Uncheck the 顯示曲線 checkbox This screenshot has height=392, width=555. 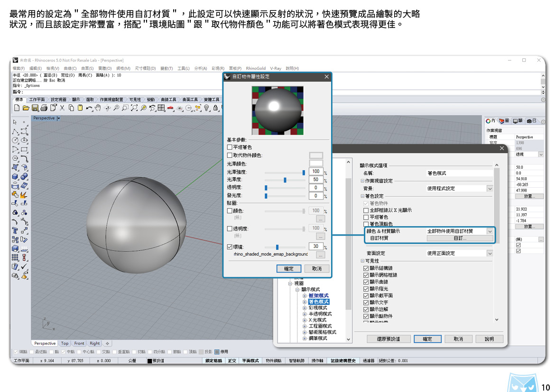tap(366, 282)
